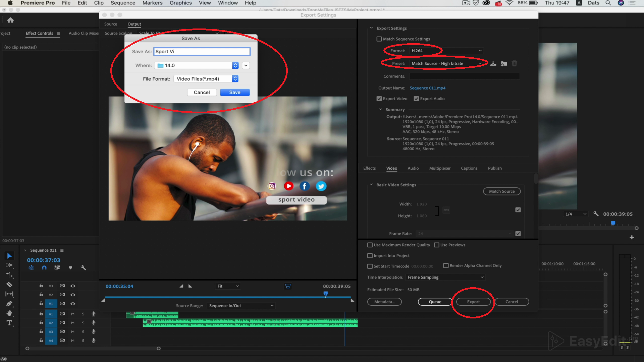Screen dimensions: 644x362
Task: Select the Video tab in export settings
Action: (x=392, y=168)
